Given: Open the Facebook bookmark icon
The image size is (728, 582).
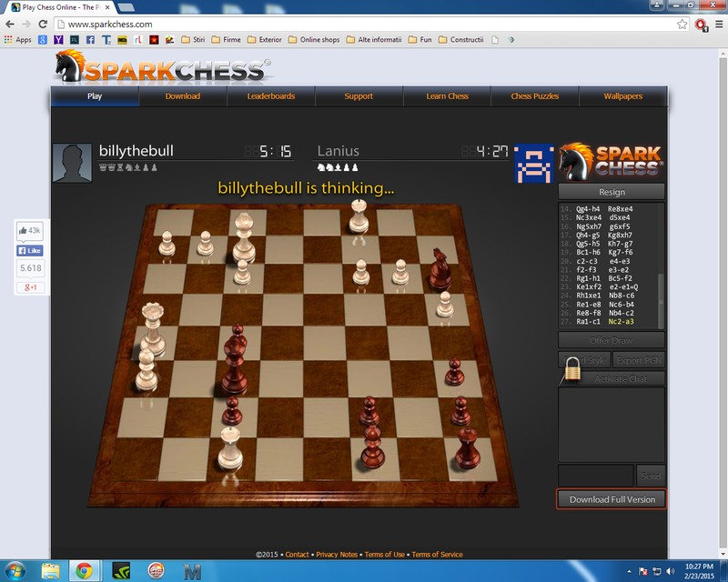Looking at the screenshot, I should click(90, 40).
